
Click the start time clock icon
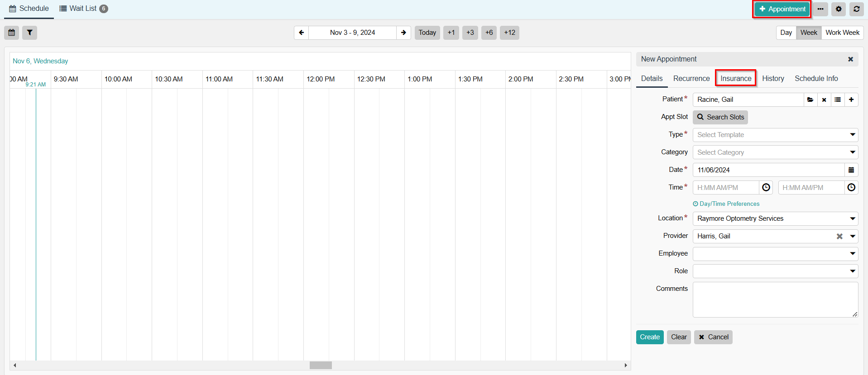766,188
